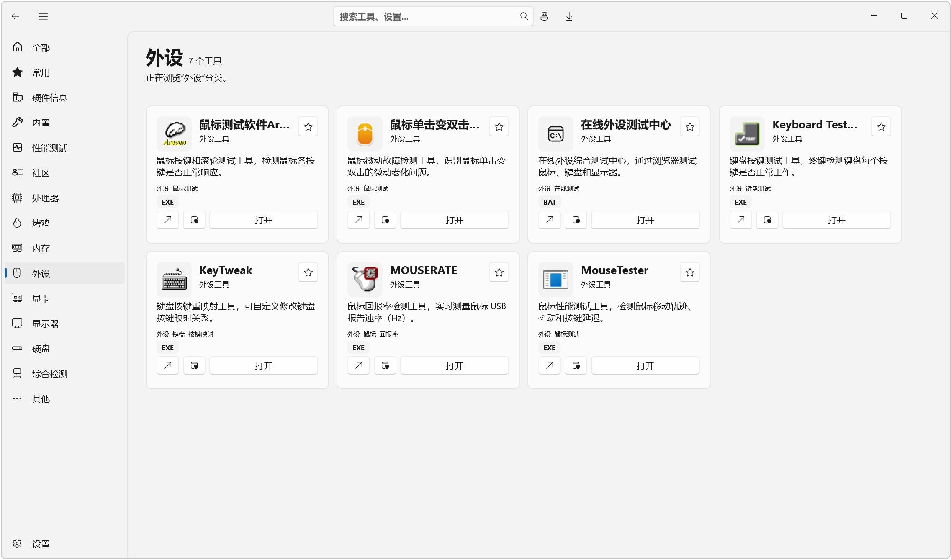Open 烤鸡 stress test category

[64, 223]
